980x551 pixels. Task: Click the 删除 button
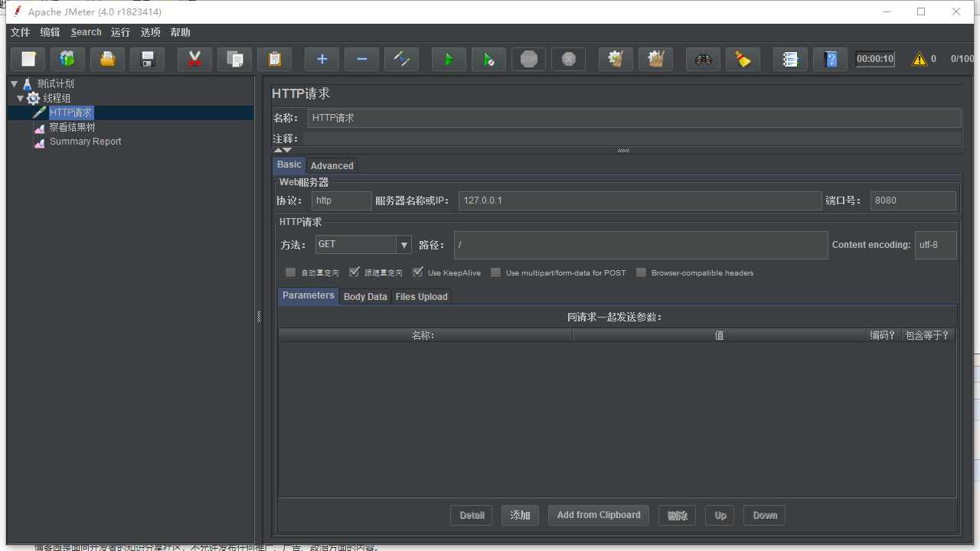tap(678, 515)
